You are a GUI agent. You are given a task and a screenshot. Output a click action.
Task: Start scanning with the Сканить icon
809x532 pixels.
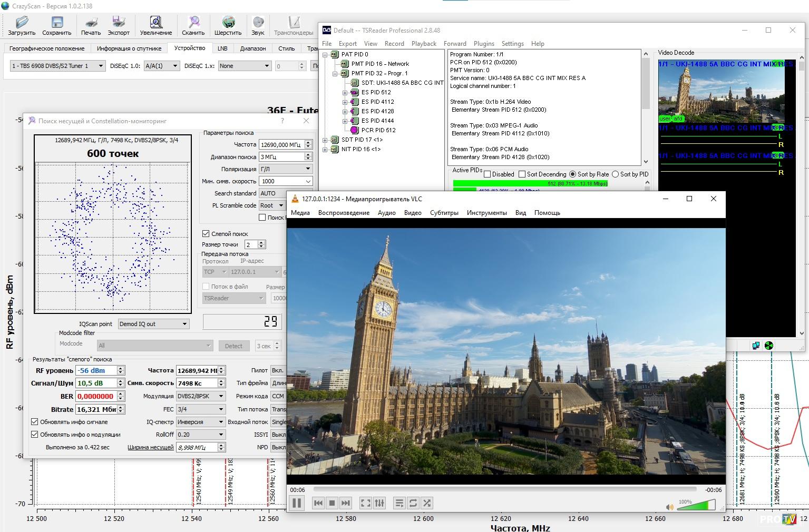point(193,25)
